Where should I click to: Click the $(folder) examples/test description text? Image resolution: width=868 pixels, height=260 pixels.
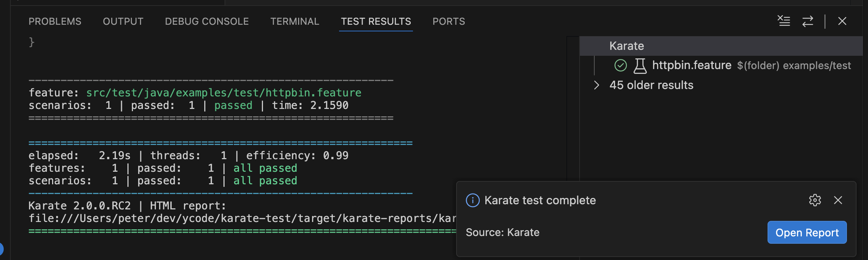pyautogui.click(x=794, y=65)
